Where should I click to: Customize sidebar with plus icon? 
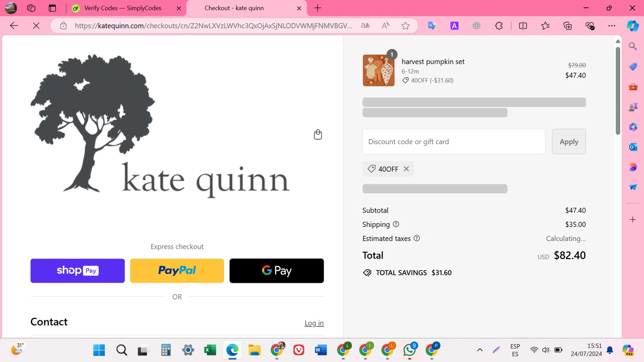633,220
